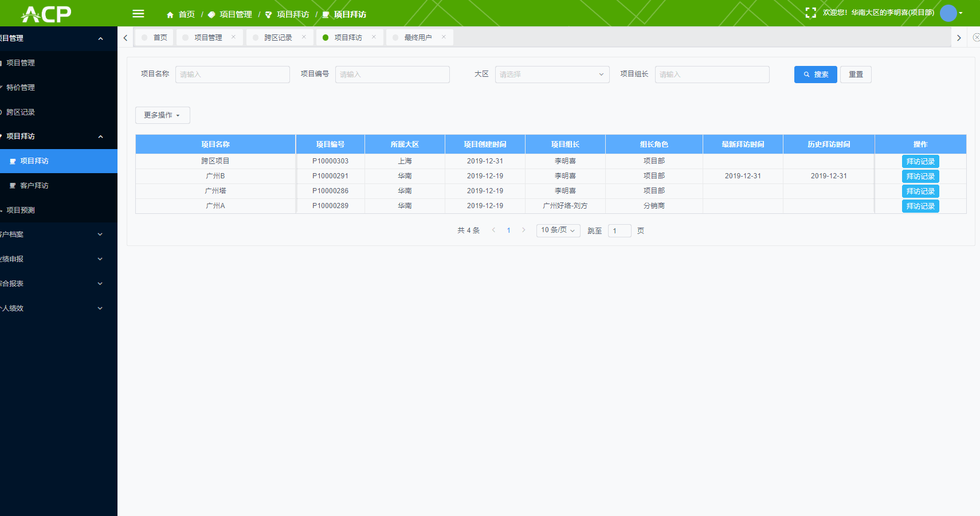Click 分销商 role cell
980x516 pixels.
point(654,206)
